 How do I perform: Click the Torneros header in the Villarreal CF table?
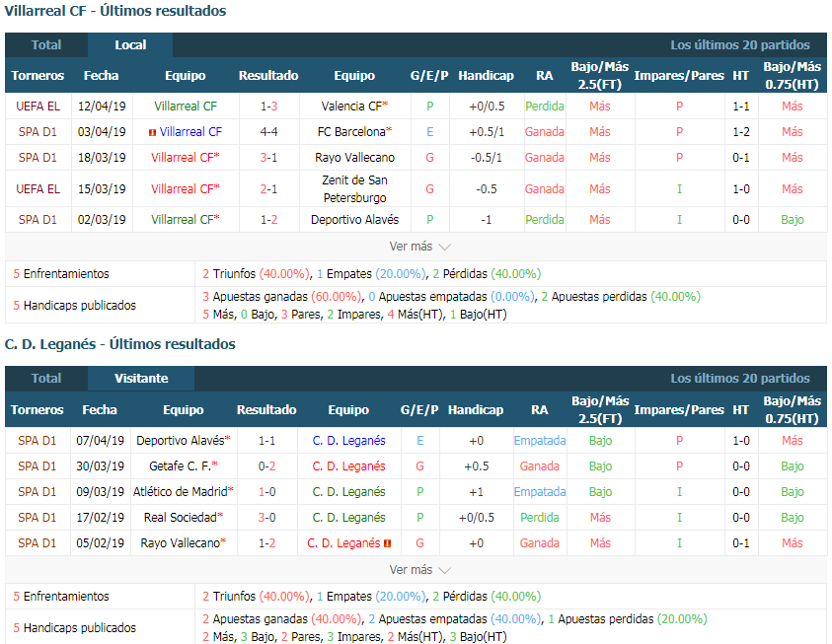tap(38, 75)
